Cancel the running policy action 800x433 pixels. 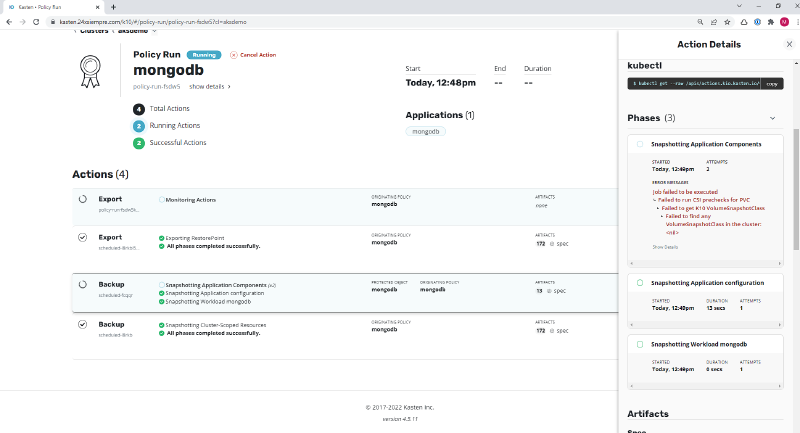[253, 55]
